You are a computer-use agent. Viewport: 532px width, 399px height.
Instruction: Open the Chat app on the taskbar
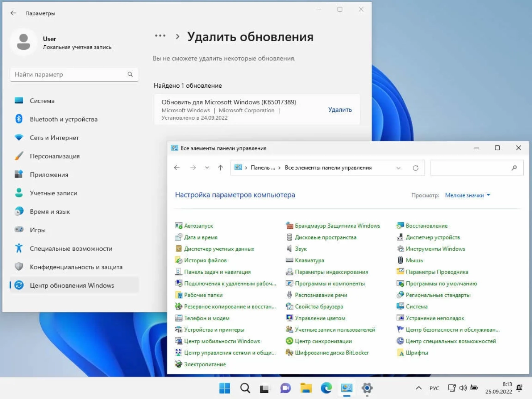pos(286,388)
